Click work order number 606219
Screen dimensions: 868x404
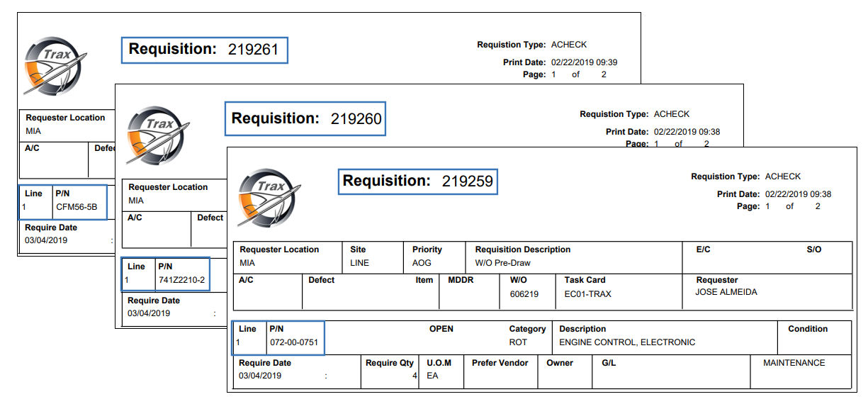[x=524, y=293]
